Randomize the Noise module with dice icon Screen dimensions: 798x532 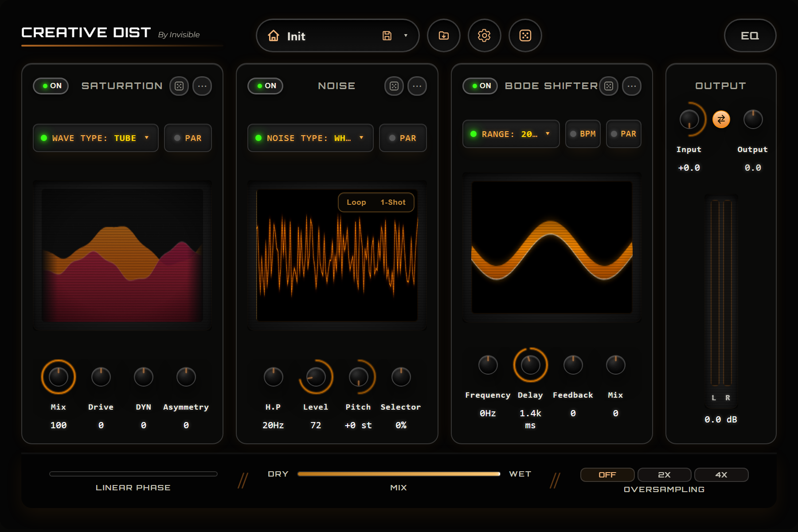(394, 86)
